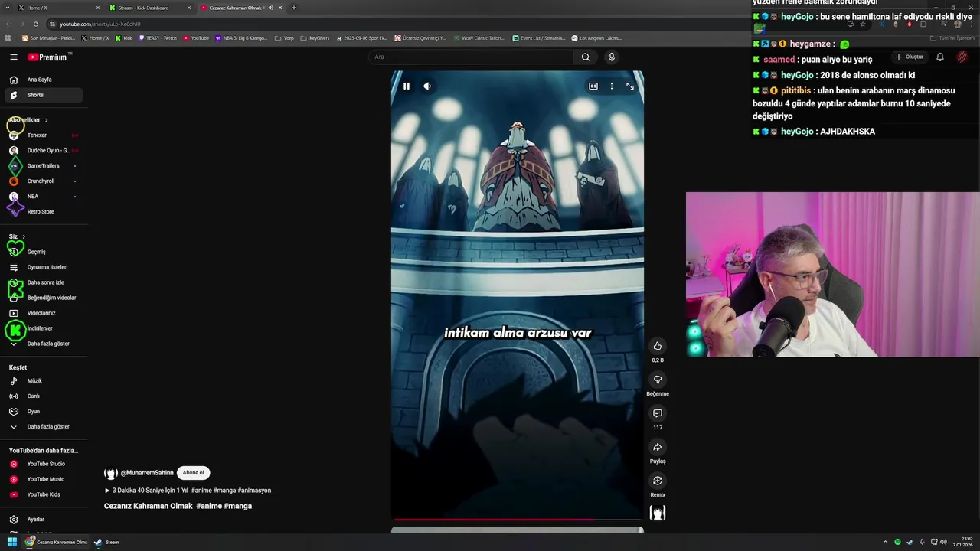Remix this Short
This screenshot has width=980, height=551.
pyautogui.click(x=658, y=481)
